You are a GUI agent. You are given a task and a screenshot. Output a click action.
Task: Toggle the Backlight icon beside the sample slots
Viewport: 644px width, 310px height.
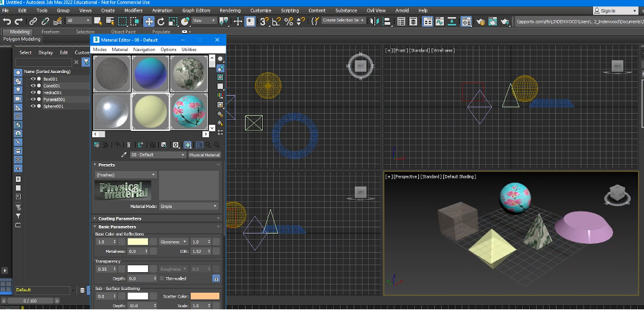pos(221,68)
